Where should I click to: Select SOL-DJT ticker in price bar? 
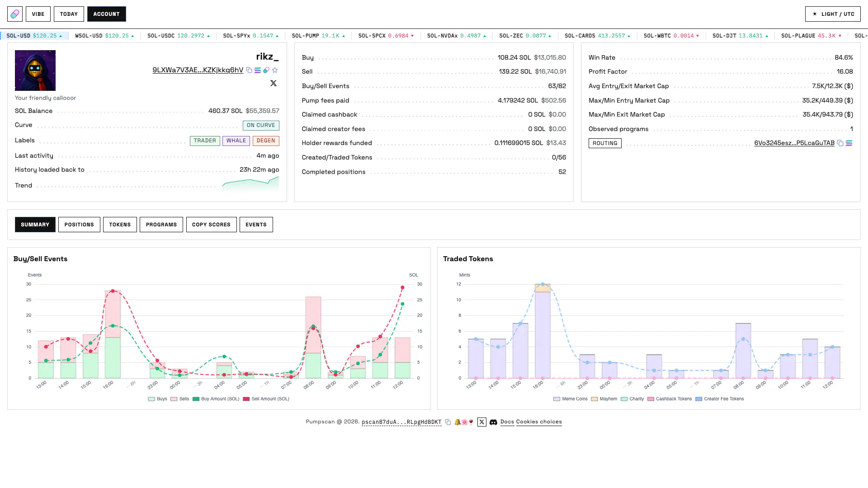pyautogui.click(x=740, y=36)
